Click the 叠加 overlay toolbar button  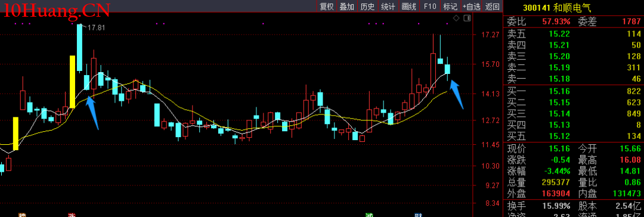pos(347,7)
